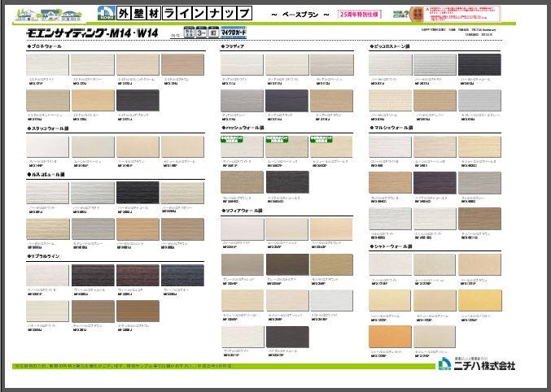Select the first white swatch under リブラルライン
This screenshot has width=551, height=392.
point(47,276)
